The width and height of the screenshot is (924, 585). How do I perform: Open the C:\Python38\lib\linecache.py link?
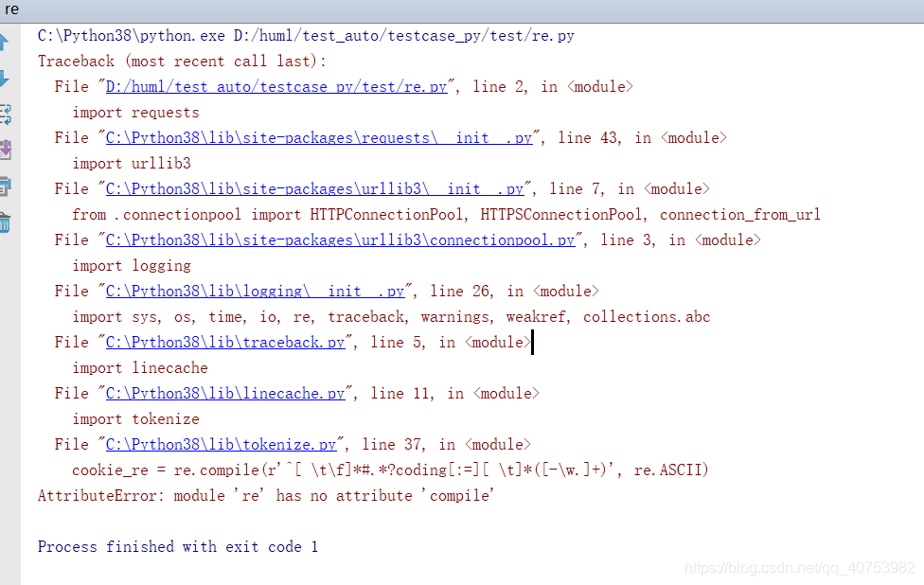(225, 394)
